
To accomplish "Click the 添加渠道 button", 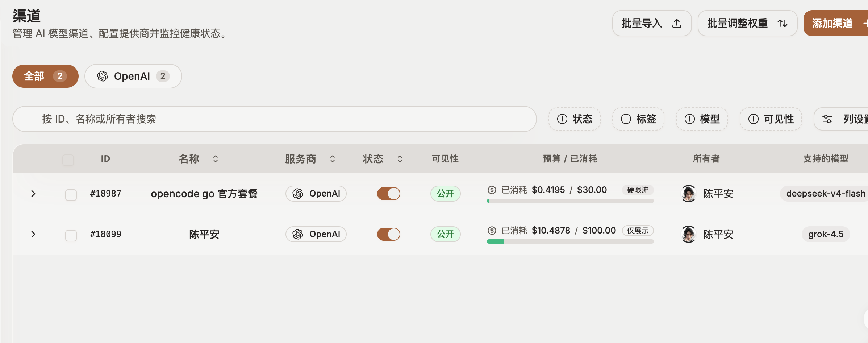I will (x=836, y=23).
